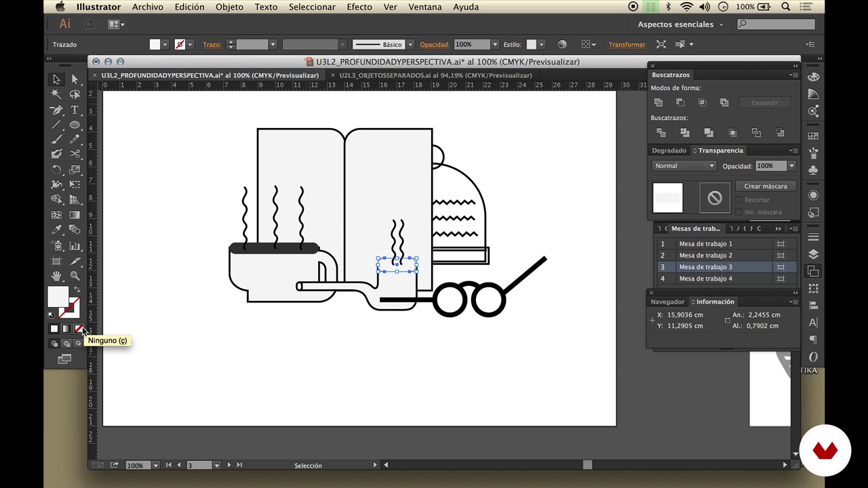The height and width of the screenshot is (488, 868).
Task: Set fill to None (Ninguno) button
Action: tap(78, 329)
